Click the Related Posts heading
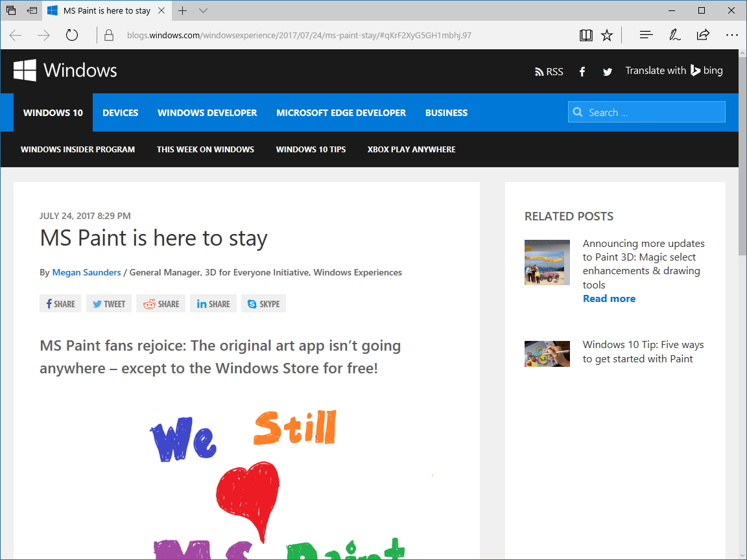 pyautogui.click(x=569, y=216)
